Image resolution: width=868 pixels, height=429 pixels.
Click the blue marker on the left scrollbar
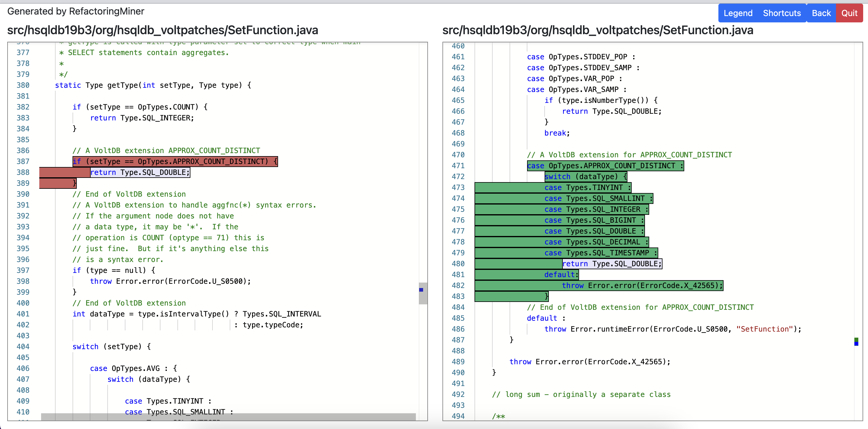pos(421,290)
